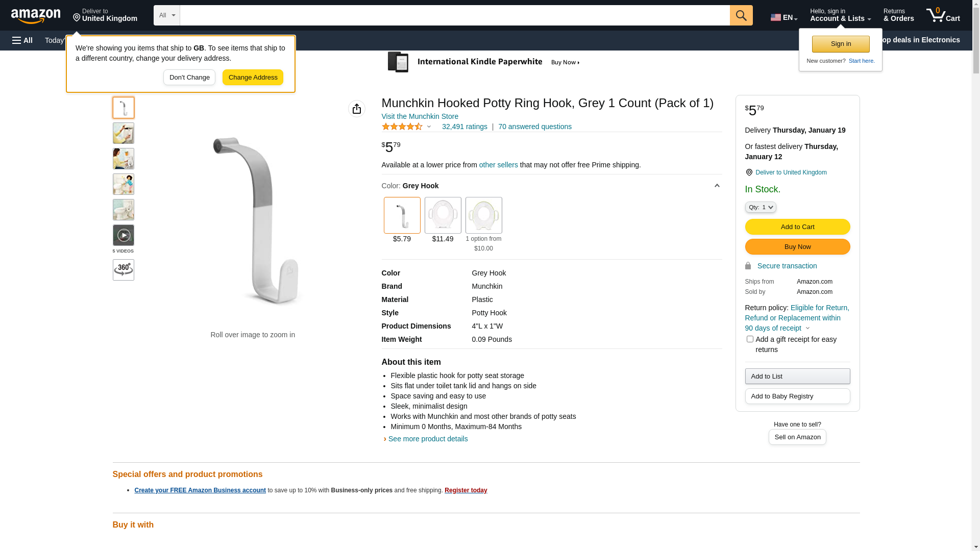Click the Deliver to United Kingdom location icon
Screen dimensions: 980x551
coord(749,173)
